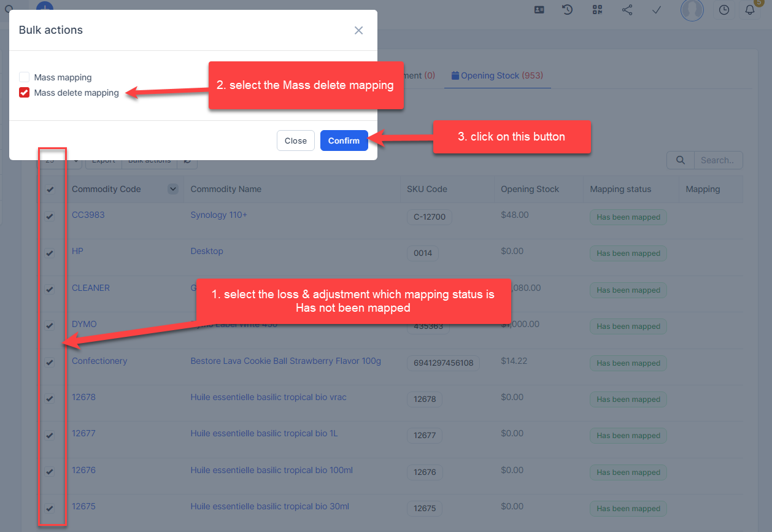Click the share icon in header

pyautogui.click(x=627, y=10)
